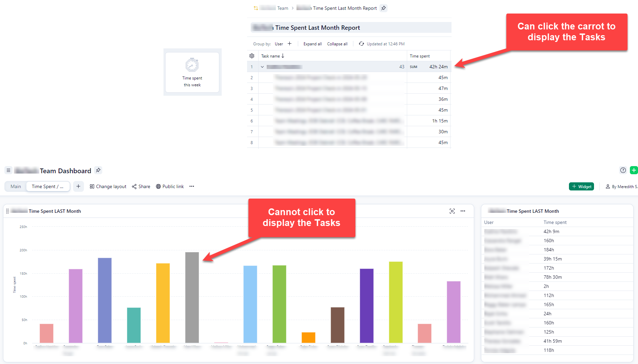Click the green plus create button
638x364 pixels.
pyautogui.click(x=634, y=170)
